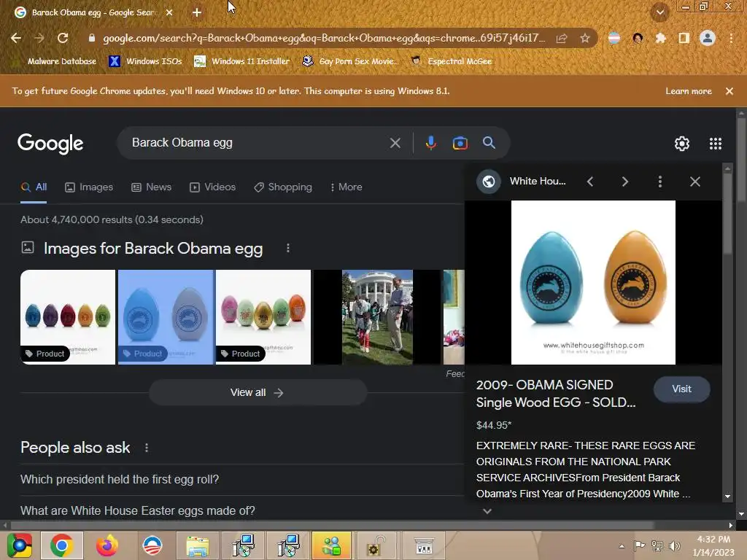This screenshot has height=560, width=747.
Task: Open File Explorer from the taskbar
Action: (x=197, y=545)
